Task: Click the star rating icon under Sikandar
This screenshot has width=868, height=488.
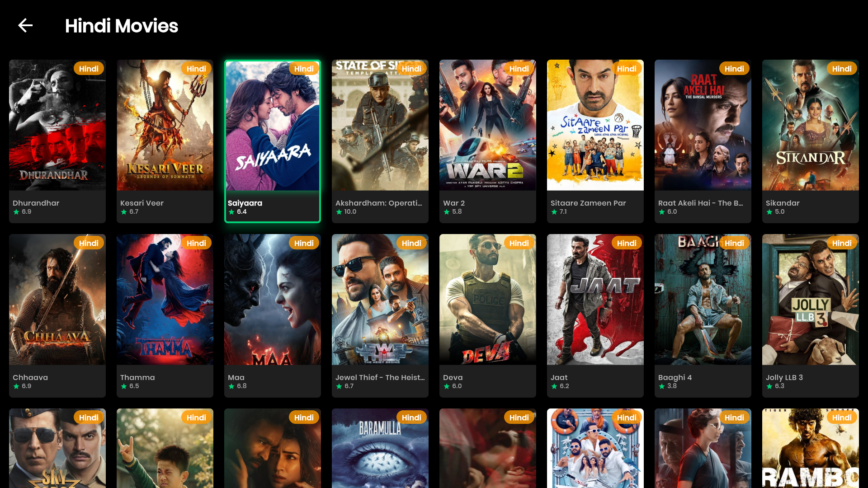Action: point(769,212)
